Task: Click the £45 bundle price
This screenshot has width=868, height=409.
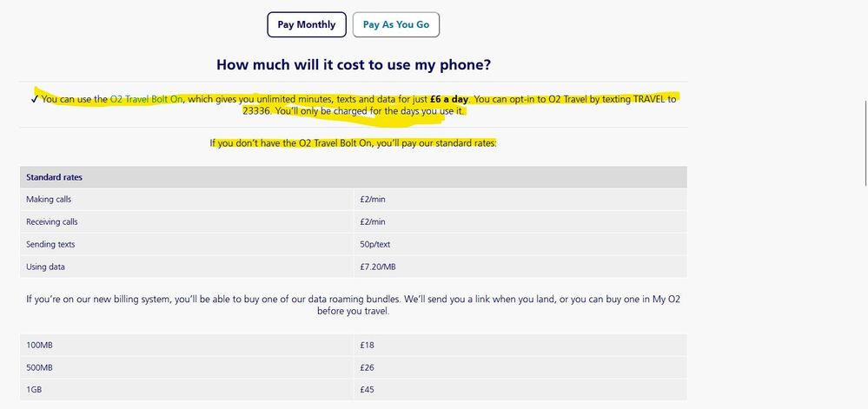Action: (367, 390)
